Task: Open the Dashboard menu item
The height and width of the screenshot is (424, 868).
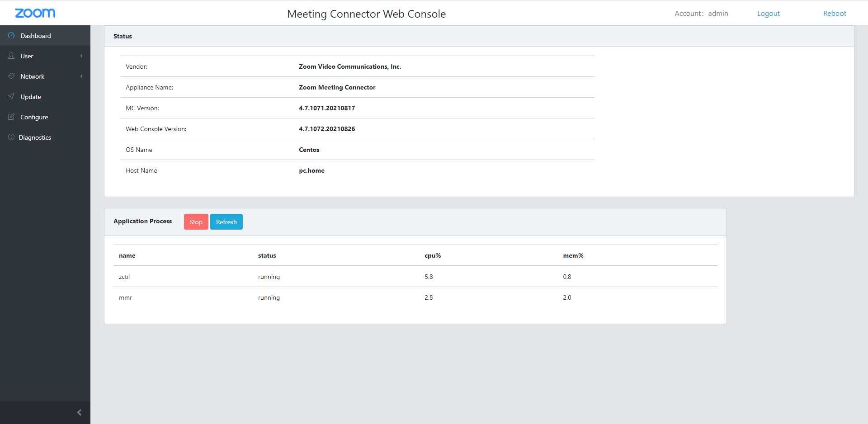Action: [45, 36]
